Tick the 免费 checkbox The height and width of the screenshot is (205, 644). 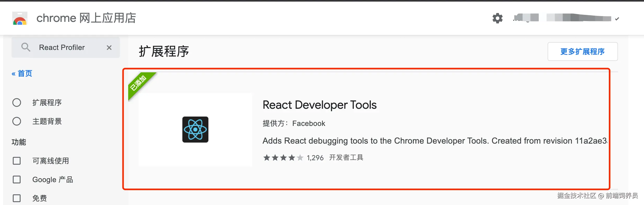coord(17,198)
